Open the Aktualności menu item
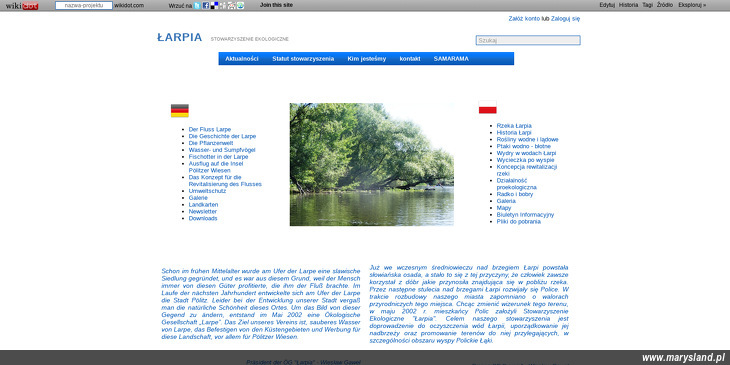 [242, 59]
